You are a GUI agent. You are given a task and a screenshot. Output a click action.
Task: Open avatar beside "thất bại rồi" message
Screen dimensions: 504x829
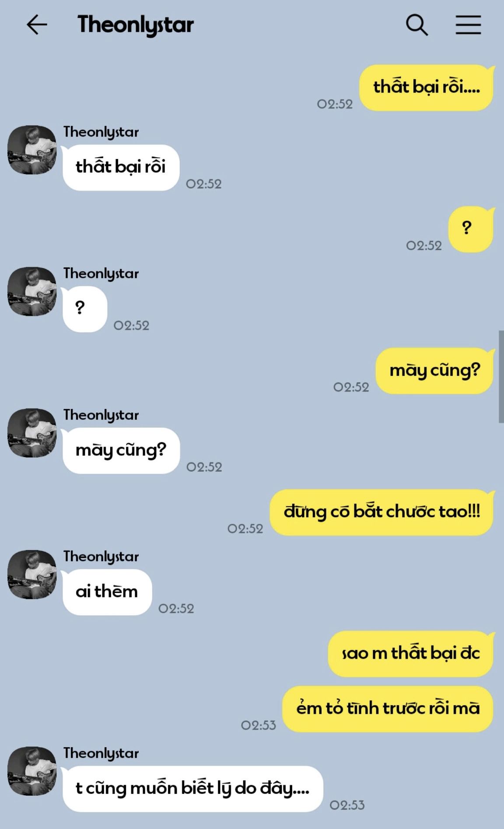coord(32,150)
